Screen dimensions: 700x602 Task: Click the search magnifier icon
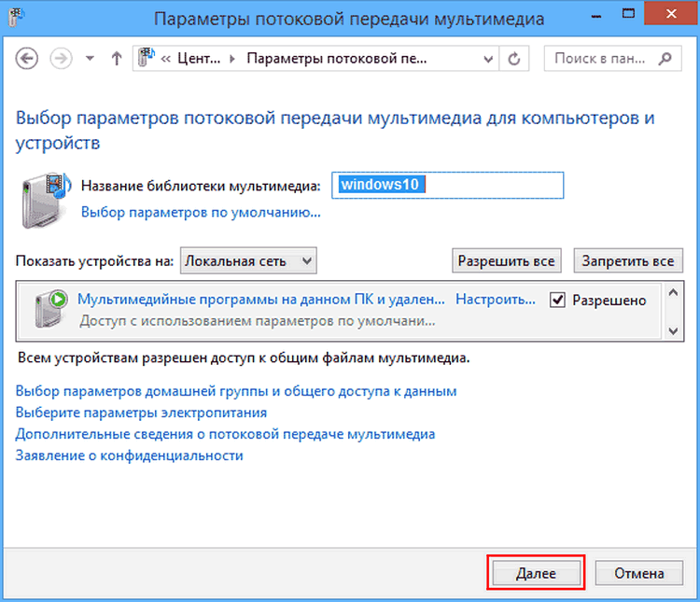(664, 58)
